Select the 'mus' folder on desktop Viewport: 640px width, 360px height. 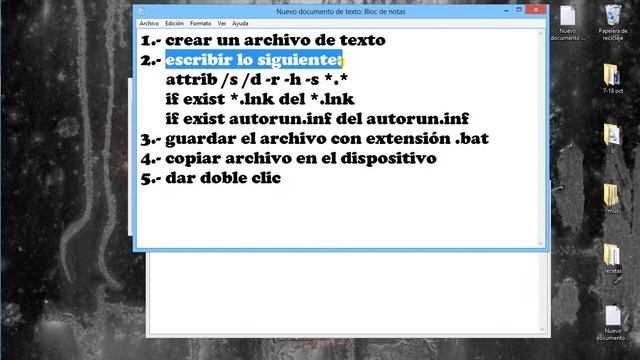(612, 199)
